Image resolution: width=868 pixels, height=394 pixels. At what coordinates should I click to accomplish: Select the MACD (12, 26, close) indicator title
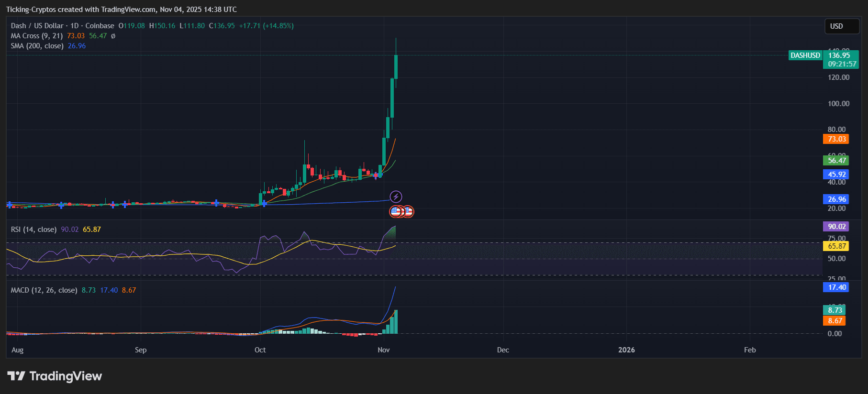click(x=44, y=290)
